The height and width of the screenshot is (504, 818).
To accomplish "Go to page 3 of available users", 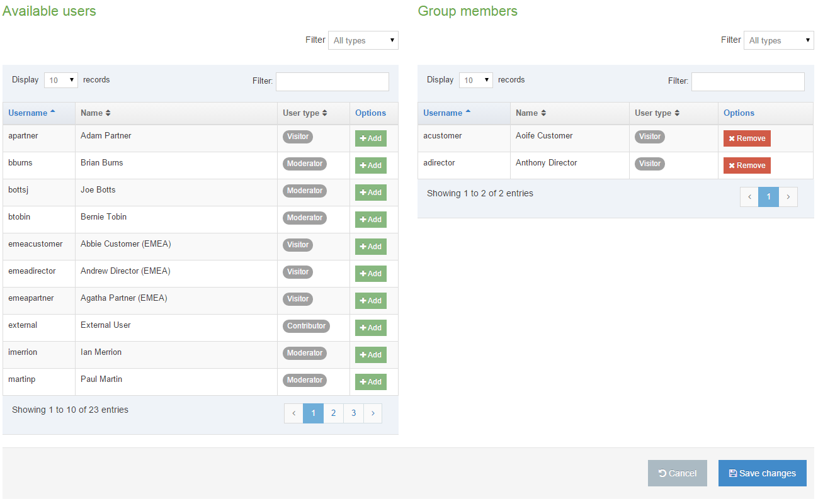I will point(353,413).
